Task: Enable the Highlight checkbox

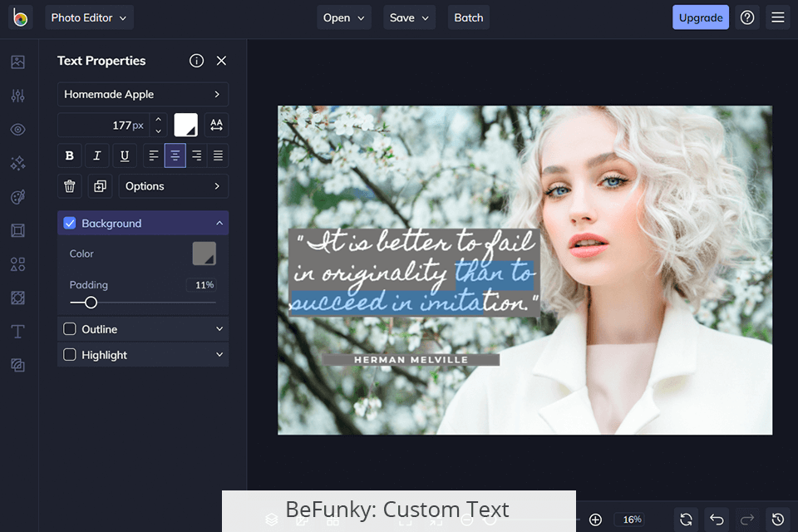Action: [x=70, y=355]
